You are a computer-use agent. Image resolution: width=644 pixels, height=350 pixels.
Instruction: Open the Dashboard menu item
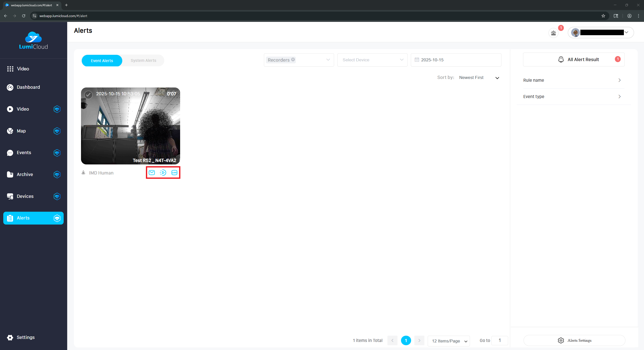click(x=28, y=87)
